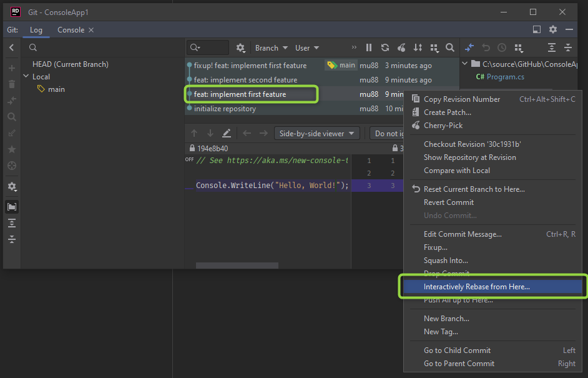This screenshot has width=588, height=378.
Task: Toggle group by directory icon in sidebar
Action: (x=12, y=207)
